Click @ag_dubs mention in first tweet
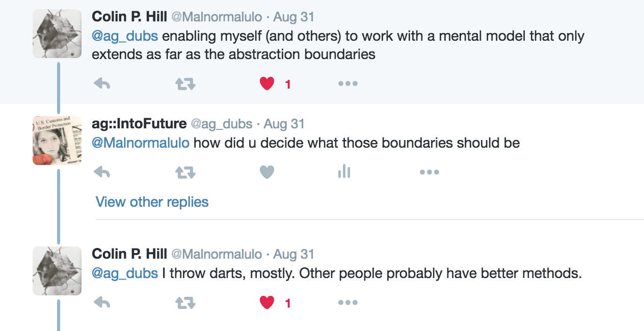The image size is (644, 331). click(125, 37)
